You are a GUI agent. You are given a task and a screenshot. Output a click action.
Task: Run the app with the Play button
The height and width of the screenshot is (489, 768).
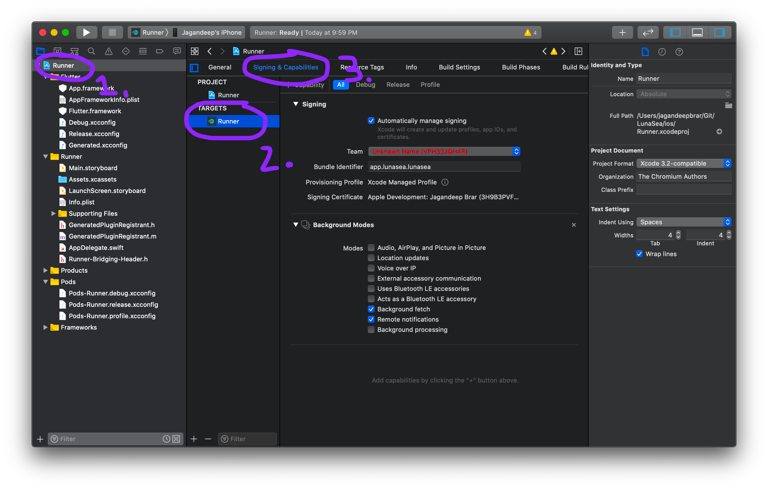tap(86, 32)
